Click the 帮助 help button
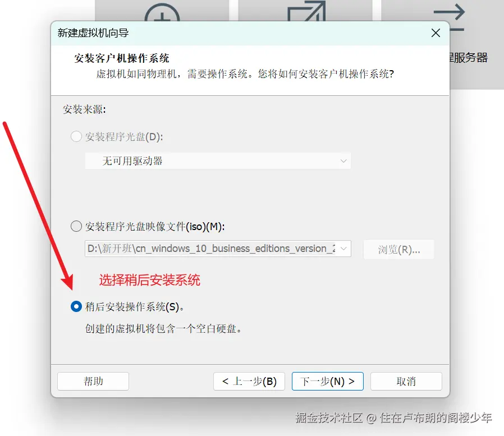 pyautogui.click(x=93, y=382)
